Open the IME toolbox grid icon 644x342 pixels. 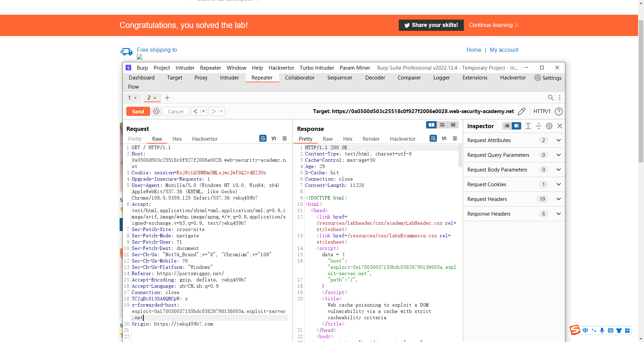(x=628, y=330)
